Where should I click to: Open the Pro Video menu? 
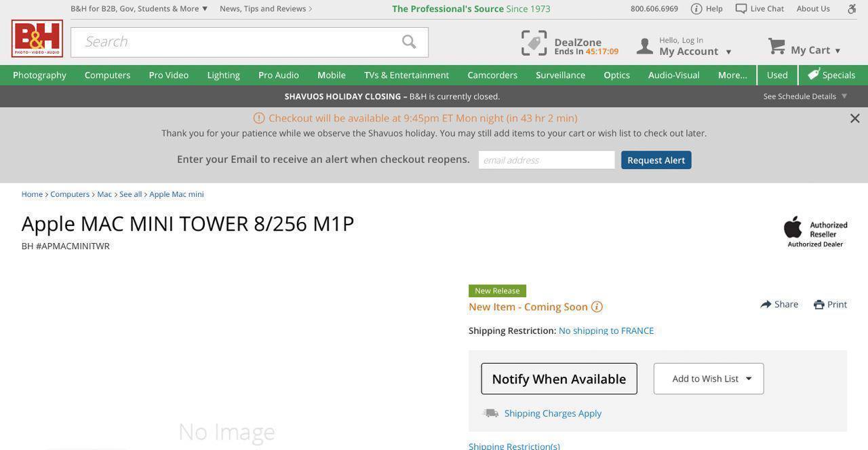tap(169, 75)
